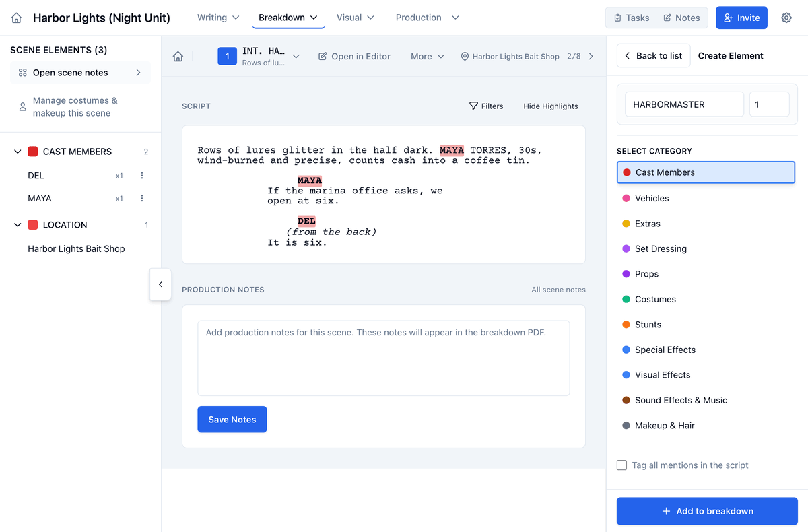Hide Highlights in the script

click(551, 106)
